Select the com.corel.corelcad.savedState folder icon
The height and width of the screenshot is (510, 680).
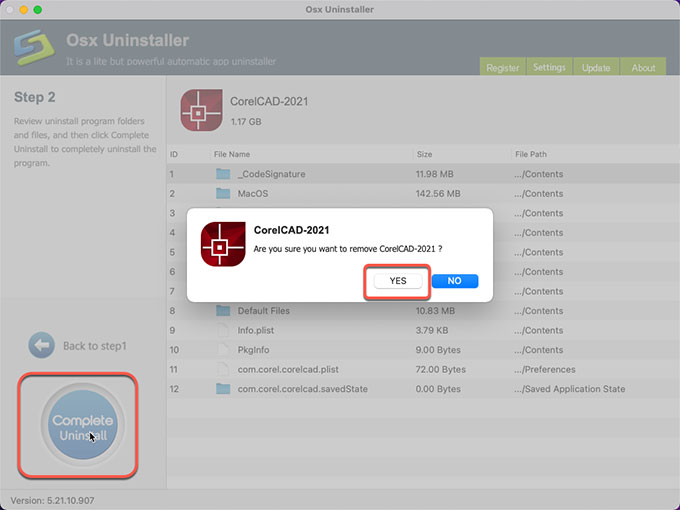coord(223,389)
